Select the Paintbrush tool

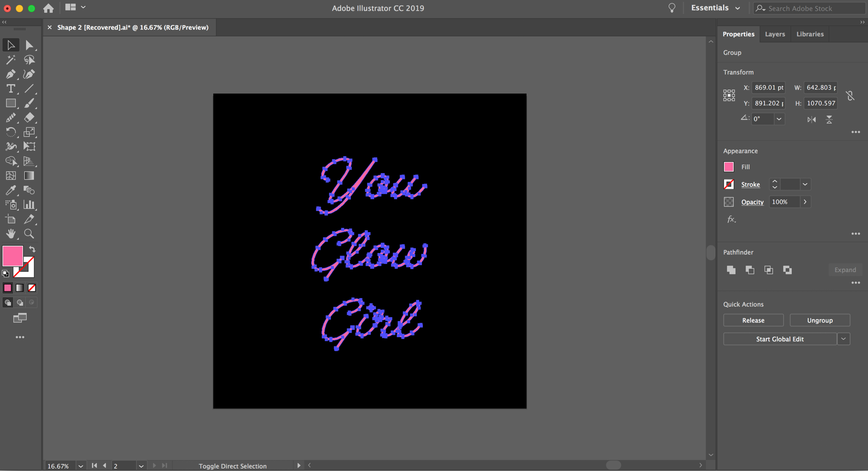pos(29,103)
